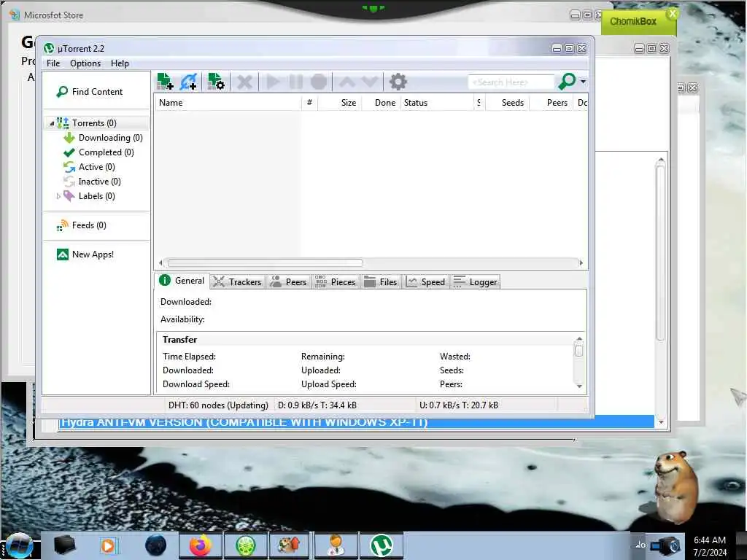747x560 pixels.
Task: Click the Pause torrent icon
Action: pos(296,82)
